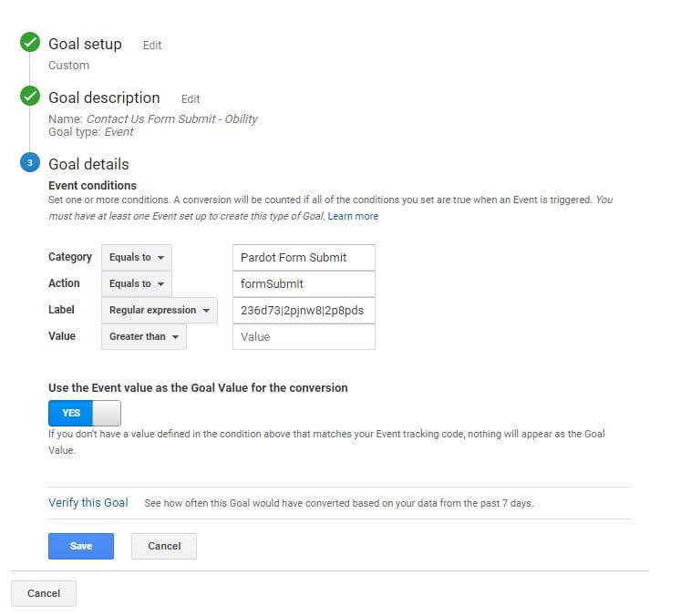This screenshot has height=616, width=681.
Task: Click Cancel next to the Save button
Action: click(x=164, y=546)
